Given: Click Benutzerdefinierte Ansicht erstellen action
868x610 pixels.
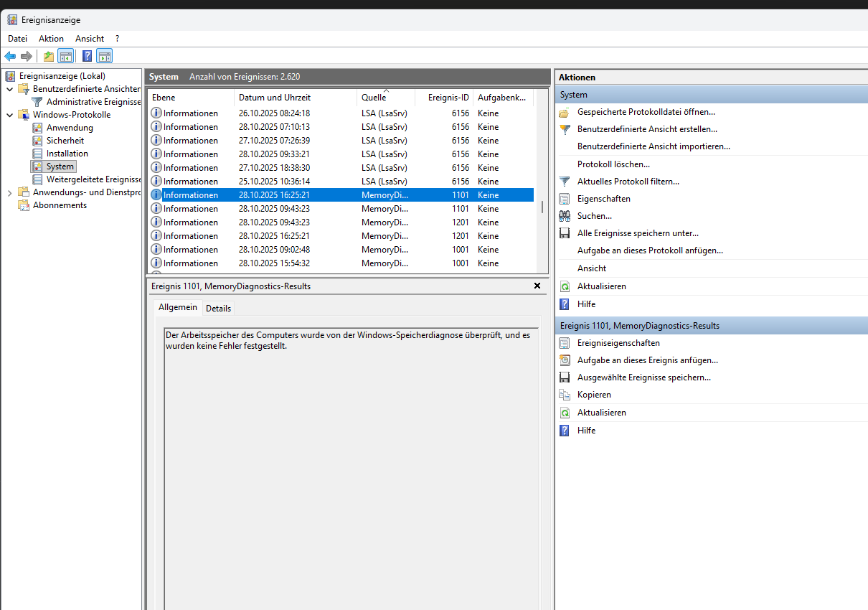Looking at the screenshot, I should point(647,129).
